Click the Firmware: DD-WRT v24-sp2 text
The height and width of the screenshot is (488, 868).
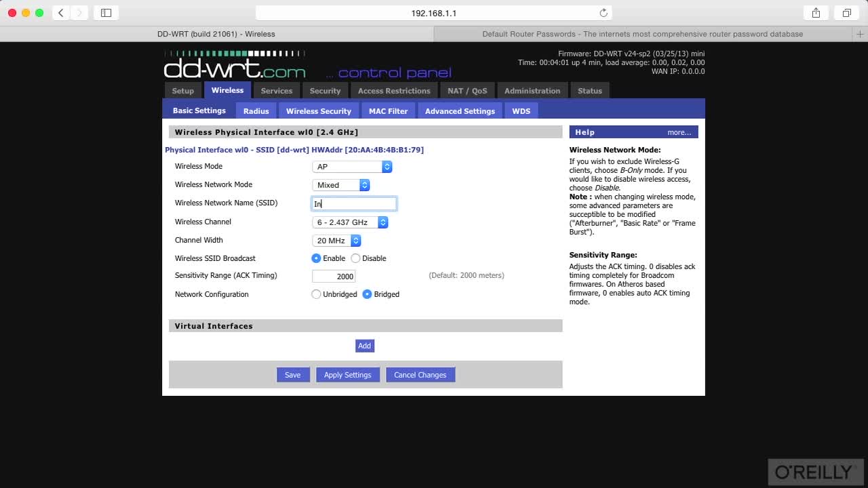click(631, 54)
